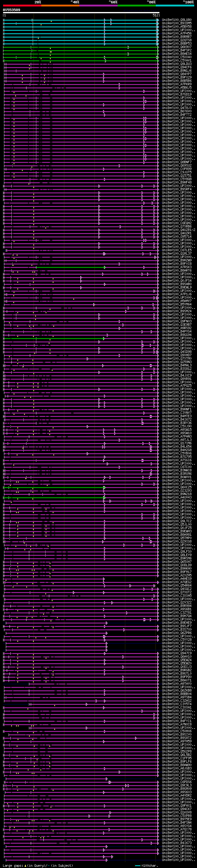The image size is (197, 868).
Task: Select the UniRef100_B6T6V0 entry
Action: 177,111
